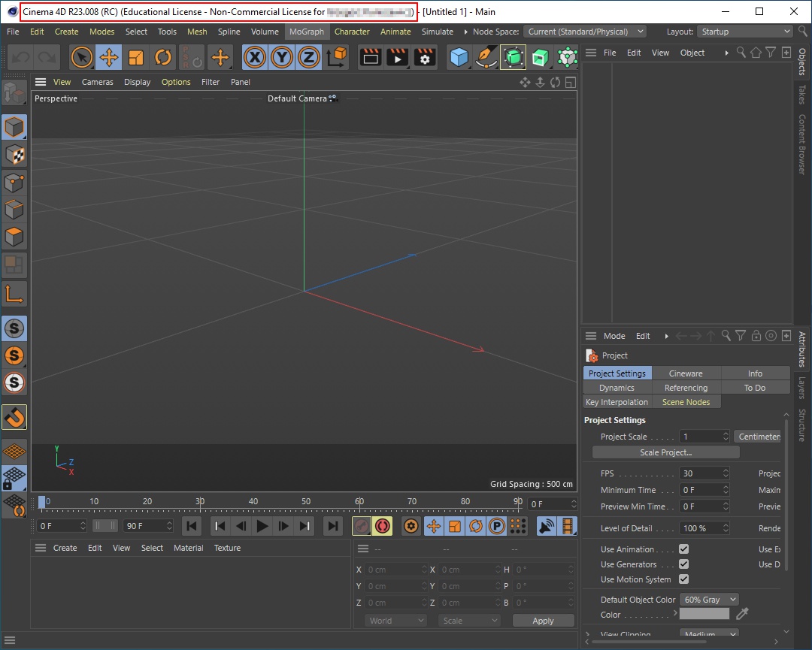The image size is (812, 650).
Task: Add a Cube primitive object
Action: 459,57
